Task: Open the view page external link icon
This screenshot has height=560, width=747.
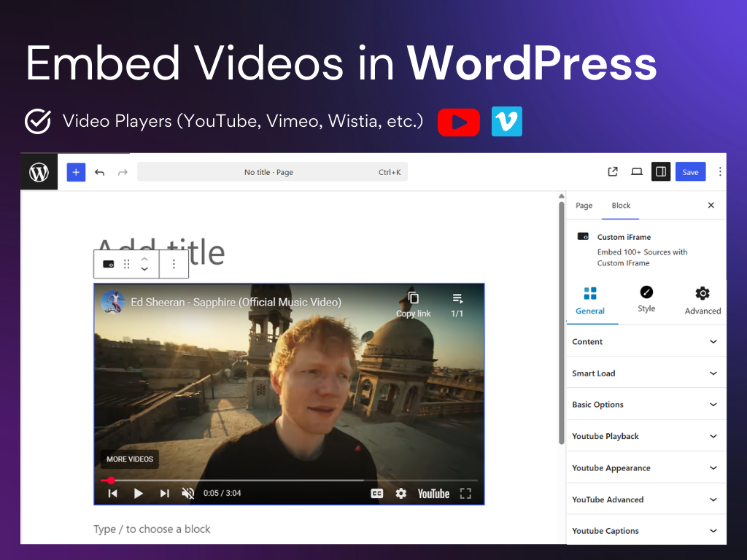Action: point(613,172)
